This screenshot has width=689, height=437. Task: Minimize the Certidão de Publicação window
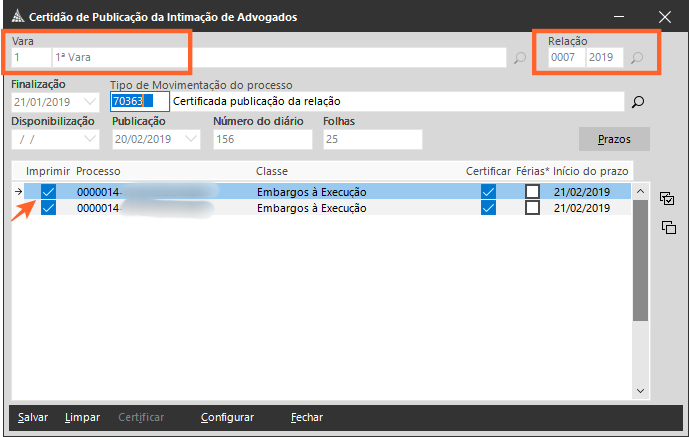[619, 17]
